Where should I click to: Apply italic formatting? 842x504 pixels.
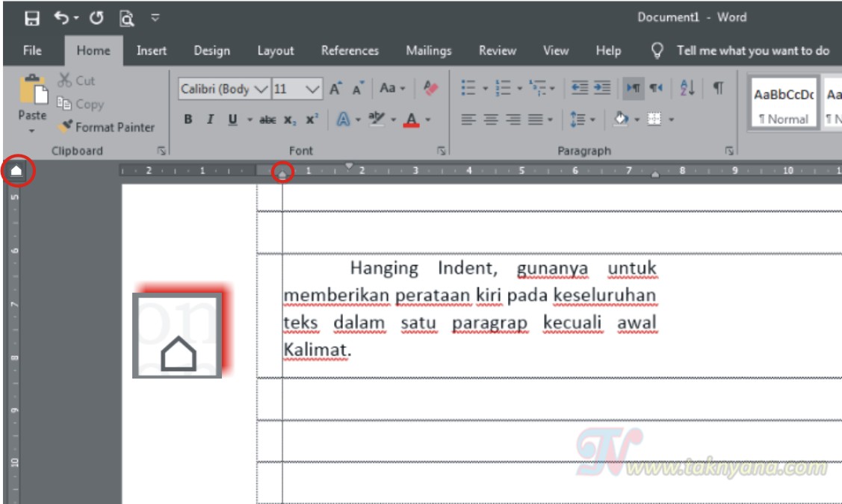coord(210,117)
